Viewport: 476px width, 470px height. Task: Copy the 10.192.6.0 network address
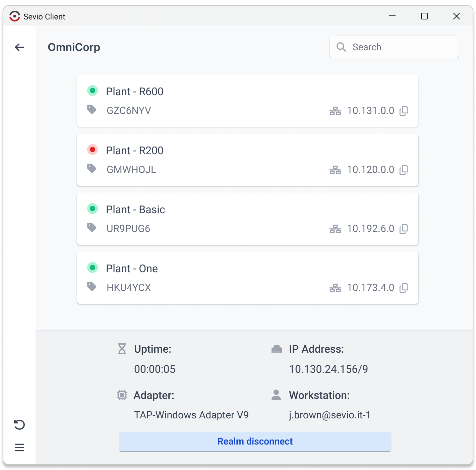(404, 229)
